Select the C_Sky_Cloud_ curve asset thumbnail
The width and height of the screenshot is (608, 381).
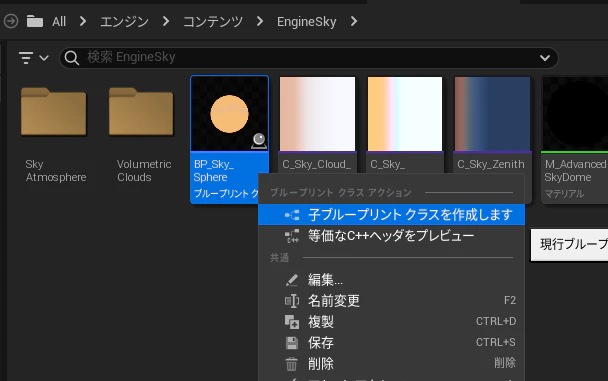pyautogui.click(x=317, y=114)
